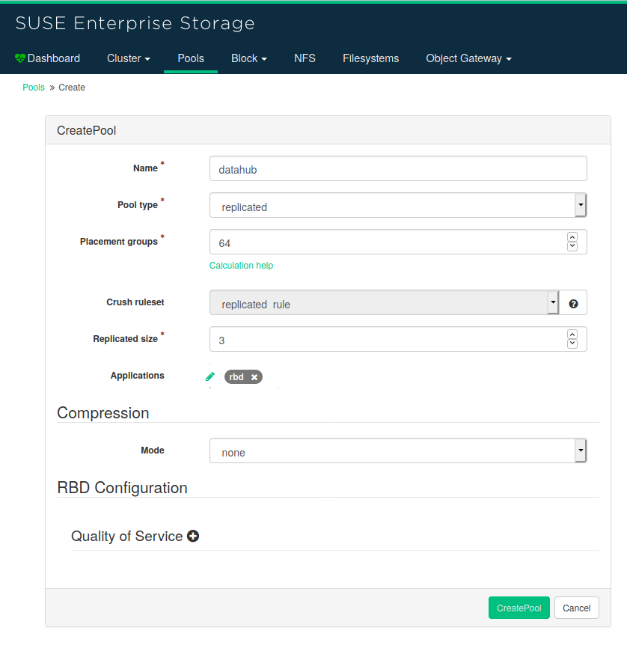627x672 pixels.
Task: Click the Dashboard heartbeat icon
Action: click(20, 58)
